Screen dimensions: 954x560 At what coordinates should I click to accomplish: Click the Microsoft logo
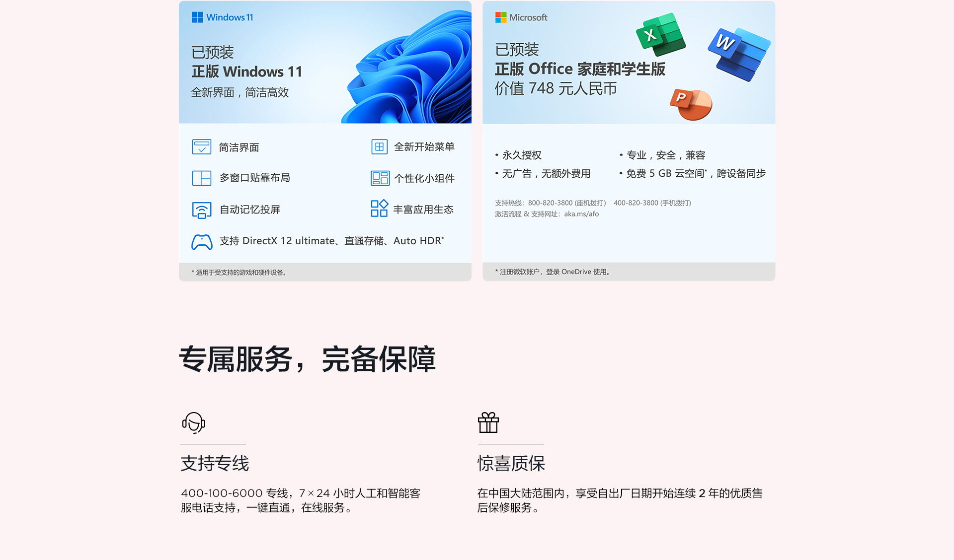pos(521,17)
